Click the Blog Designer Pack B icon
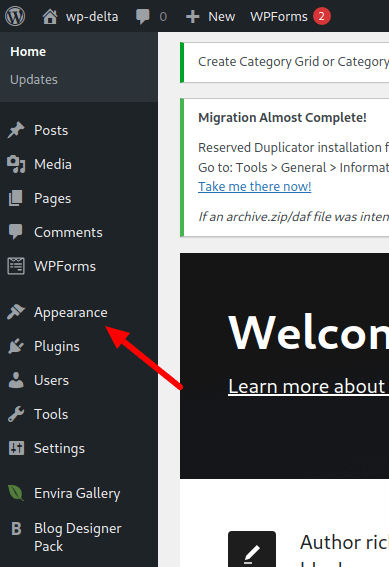Image resolution: width=389 pixels, height=567 pixels. (16, 528)
